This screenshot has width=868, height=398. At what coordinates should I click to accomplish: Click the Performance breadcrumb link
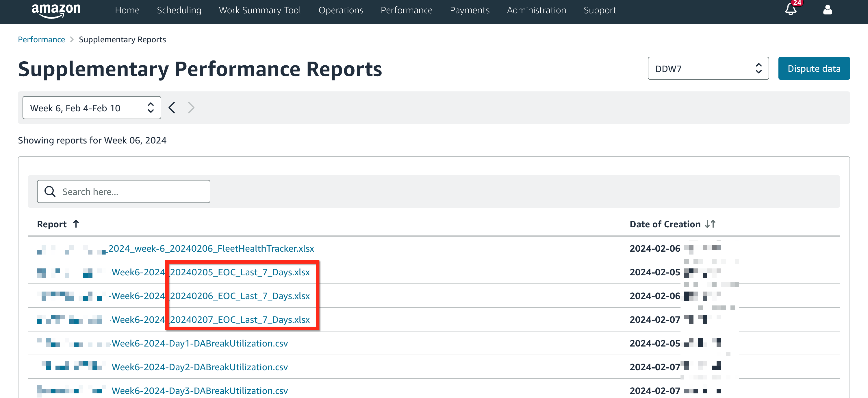click(x=41, y=39)
